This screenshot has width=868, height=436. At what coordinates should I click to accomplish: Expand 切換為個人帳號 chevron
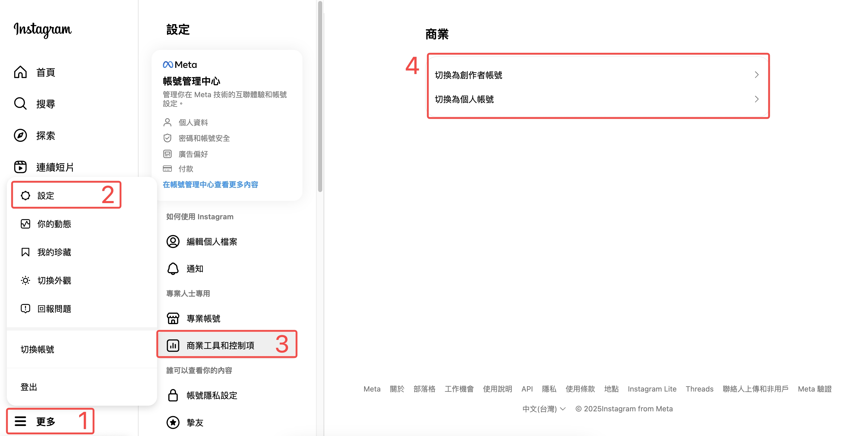click(x=756, y=99)
